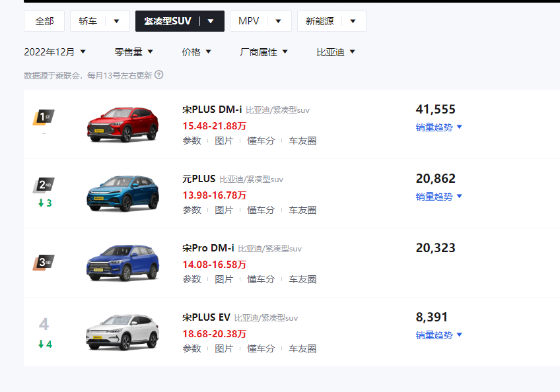This screenshot has height=392, width=560.
Task: Open the red 宋PLUS DM-i car image
Action: point(123,123)
